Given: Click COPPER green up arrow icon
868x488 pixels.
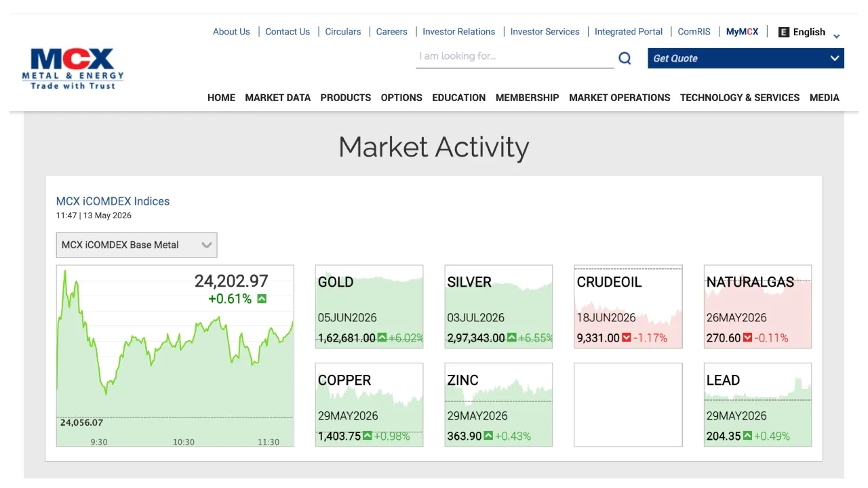Looking at the screenshot, I should point(367,436).
